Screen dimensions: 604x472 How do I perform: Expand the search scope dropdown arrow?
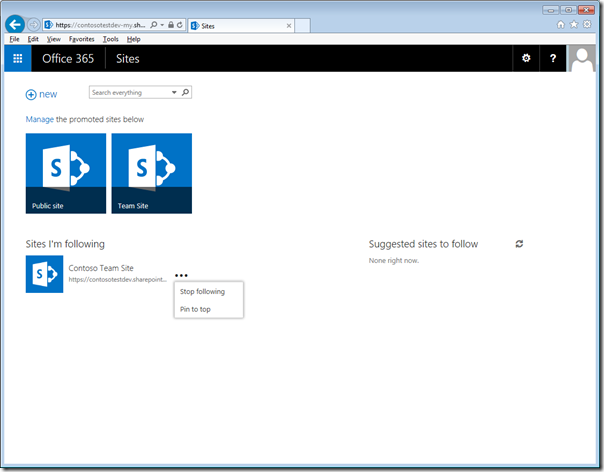click(174, 92)
